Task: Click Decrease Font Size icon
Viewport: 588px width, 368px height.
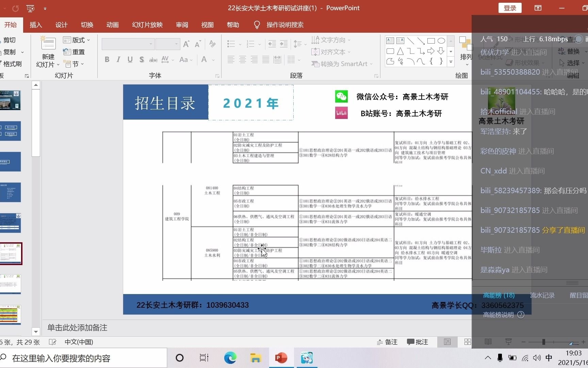Action: 198,44
